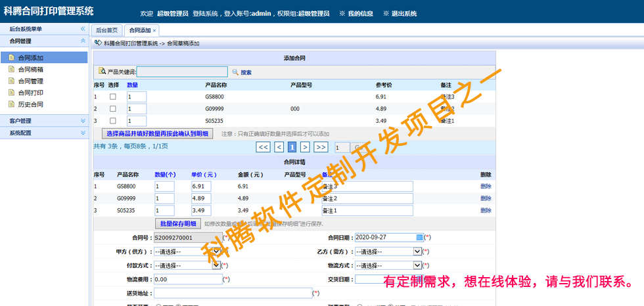
Task: Go to next page with > button
Action: pyautogui.click(x=305, y=147)
